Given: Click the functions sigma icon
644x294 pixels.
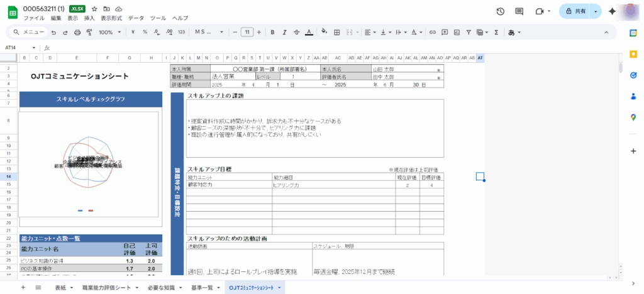Looking at the screenshot, I should (x=496, y=32).
